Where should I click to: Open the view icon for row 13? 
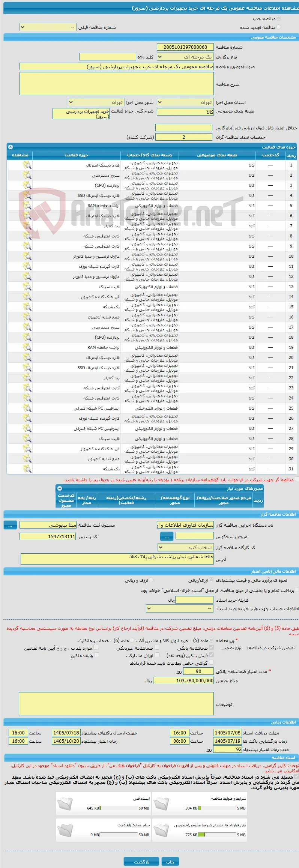pos(27,287)
